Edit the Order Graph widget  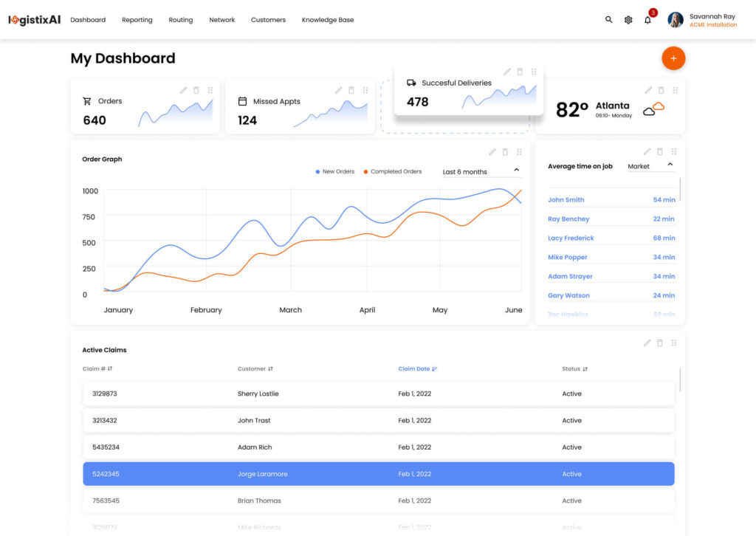492,152
